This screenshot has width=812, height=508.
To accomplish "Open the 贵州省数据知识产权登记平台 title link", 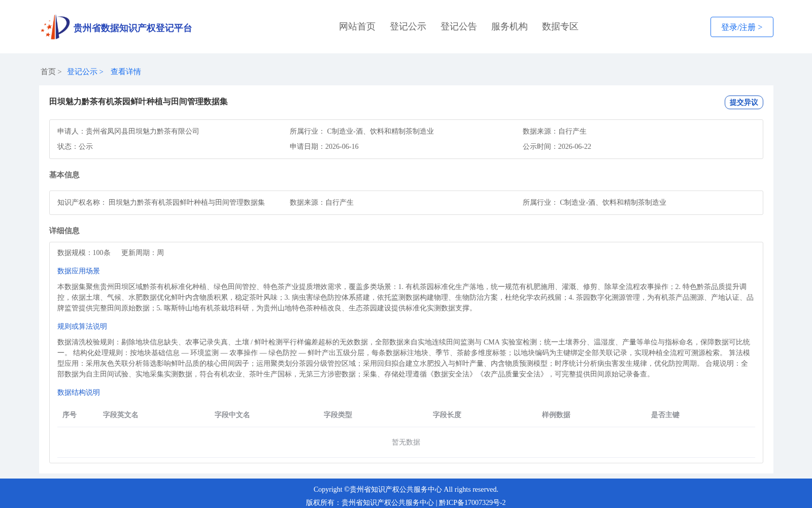I will coord(132,28).
